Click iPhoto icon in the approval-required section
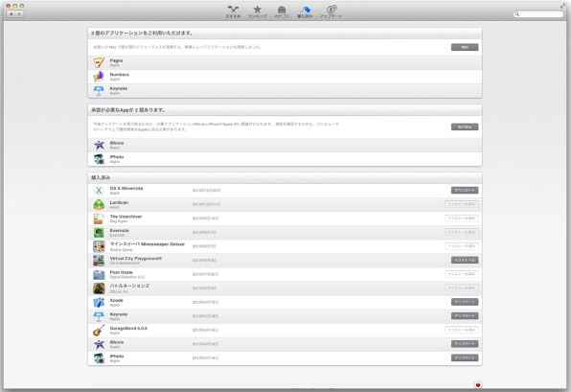571x392 pixels. [x=99, y=159]
